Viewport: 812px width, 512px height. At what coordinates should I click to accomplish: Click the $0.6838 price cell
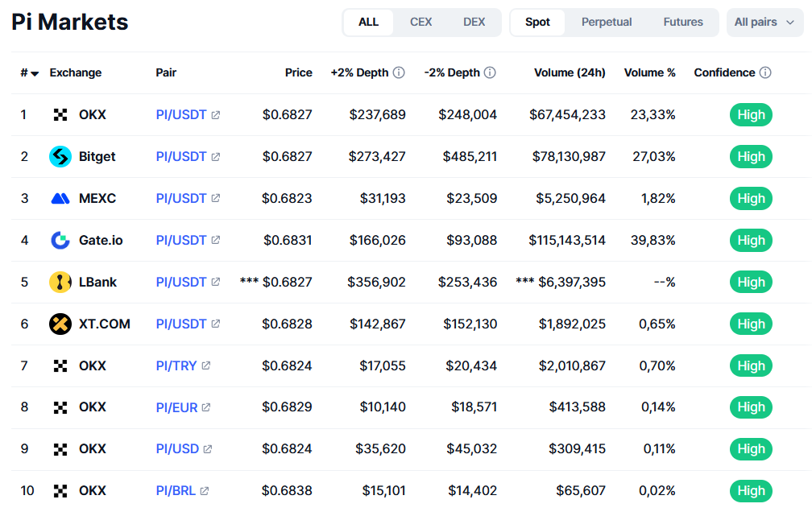click(x=287, y=491)
